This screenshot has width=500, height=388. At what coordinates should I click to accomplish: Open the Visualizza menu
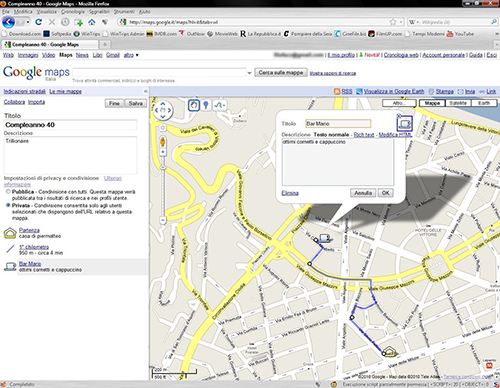pyautogui.click(x=47, y=12)
